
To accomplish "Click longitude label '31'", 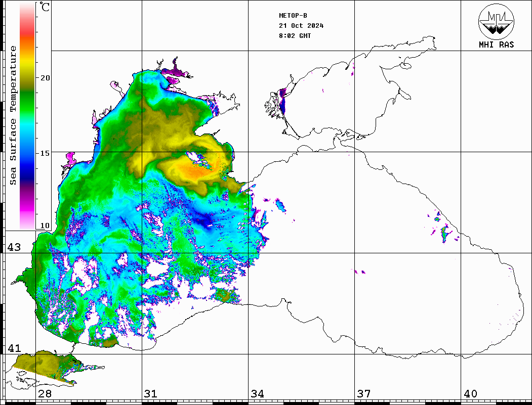I will tap(151, 394).
